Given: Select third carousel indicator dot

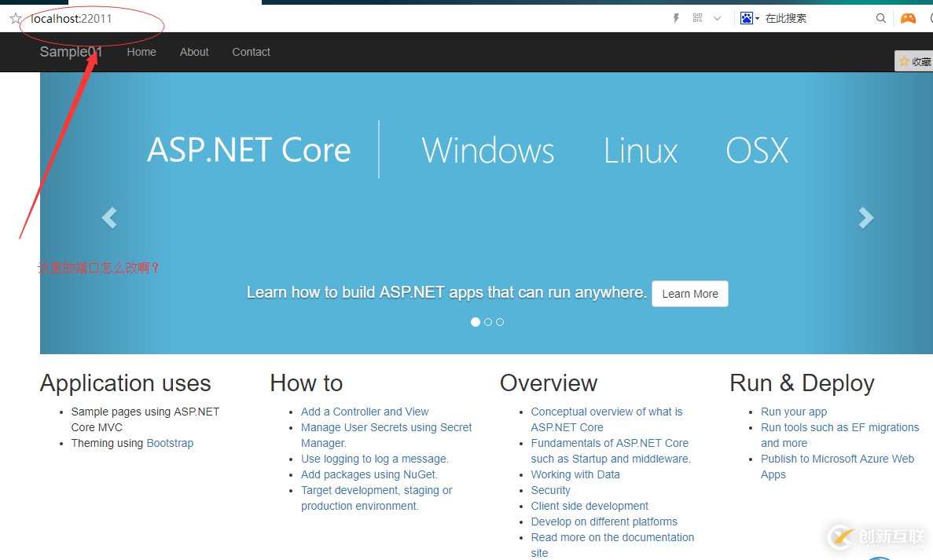Looking at the screenshot, I should (500, 322).
